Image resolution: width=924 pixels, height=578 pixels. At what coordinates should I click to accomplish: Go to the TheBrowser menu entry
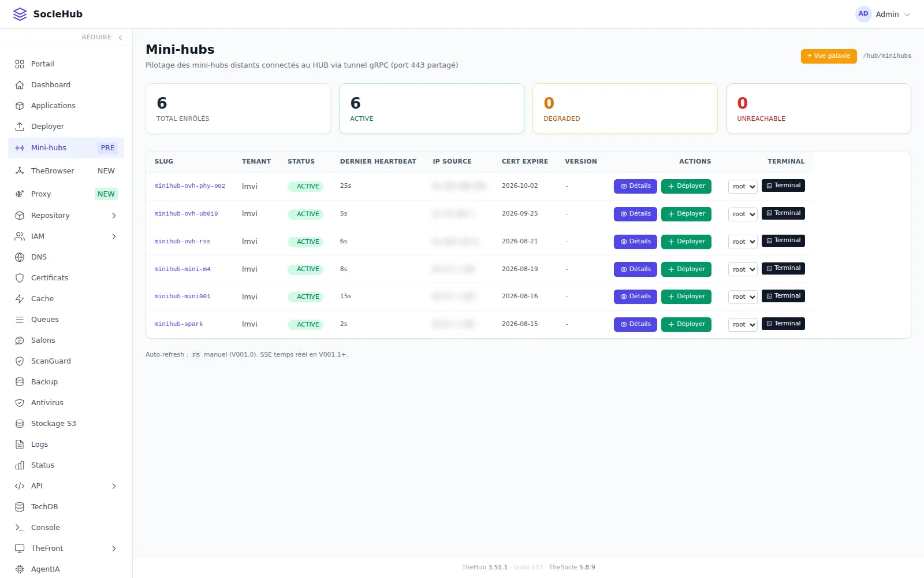[x=66, y=171]
